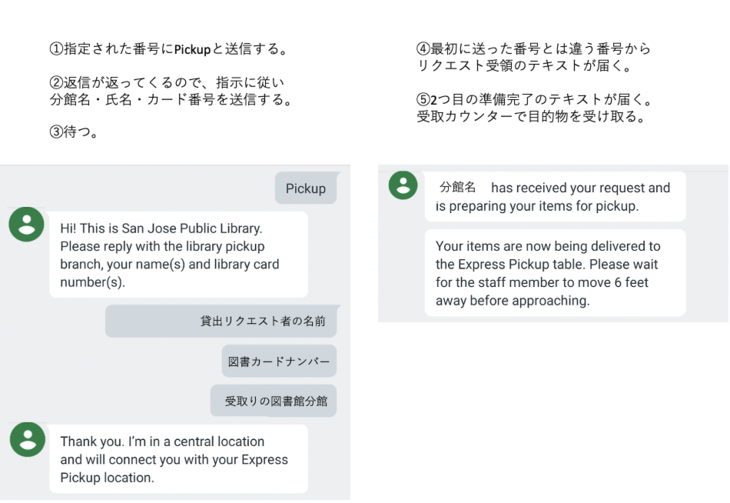This screenshot has width=730, height=503.
Task: Click the "has received your request" message bubble
Action: point(555,197)
